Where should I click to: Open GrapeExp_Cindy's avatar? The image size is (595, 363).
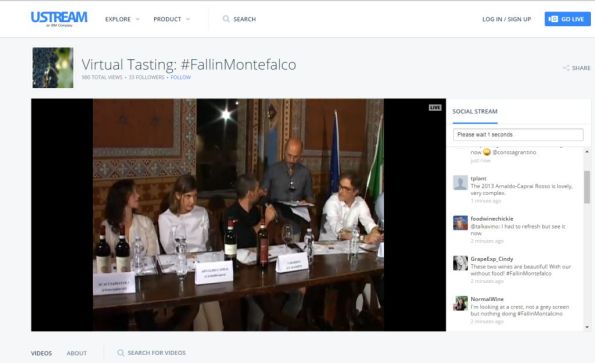(460, 263)
